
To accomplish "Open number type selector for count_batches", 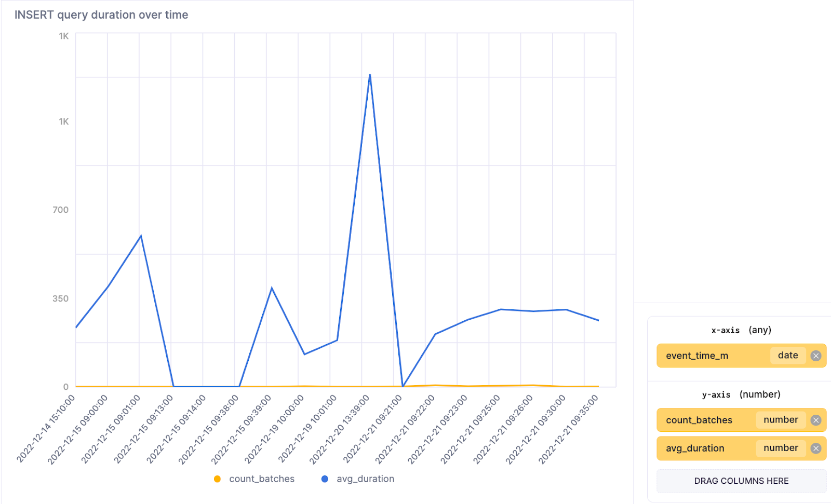I will tap(780, 420).
